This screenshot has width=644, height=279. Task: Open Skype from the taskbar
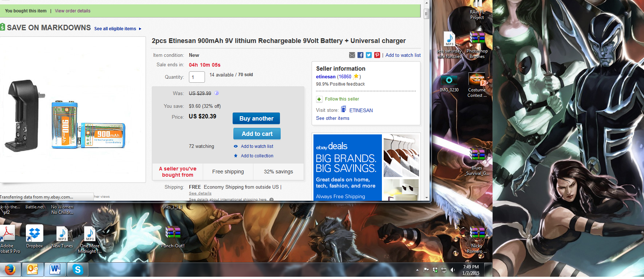[78, 270]
